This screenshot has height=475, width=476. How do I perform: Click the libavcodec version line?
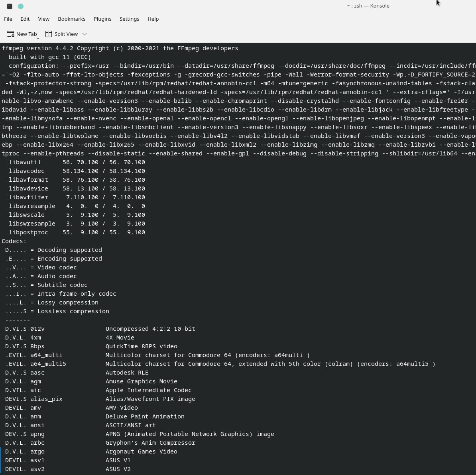point(76,171)
